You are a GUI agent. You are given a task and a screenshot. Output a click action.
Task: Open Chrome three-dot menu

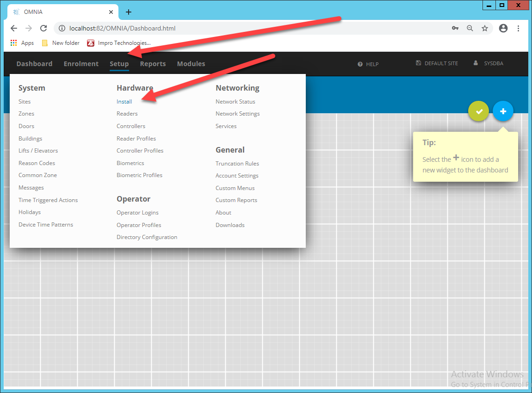point(519,28)
